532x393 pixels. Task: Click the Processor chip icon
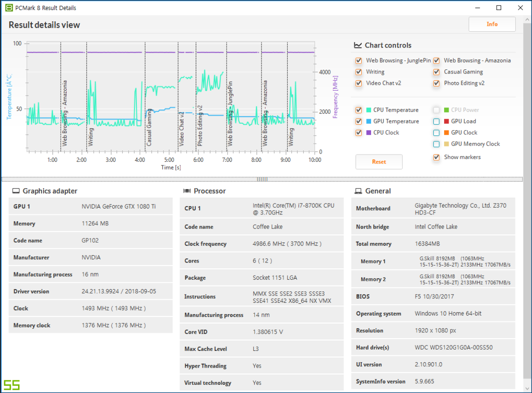[187, 191]
